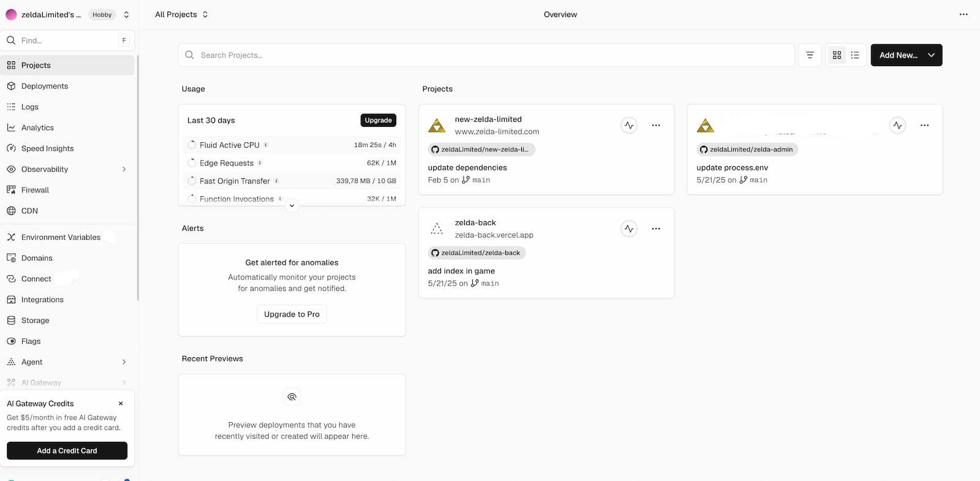View zelda-admin activity status icon
Screen dimensions: 980x481
click(897, 126)
